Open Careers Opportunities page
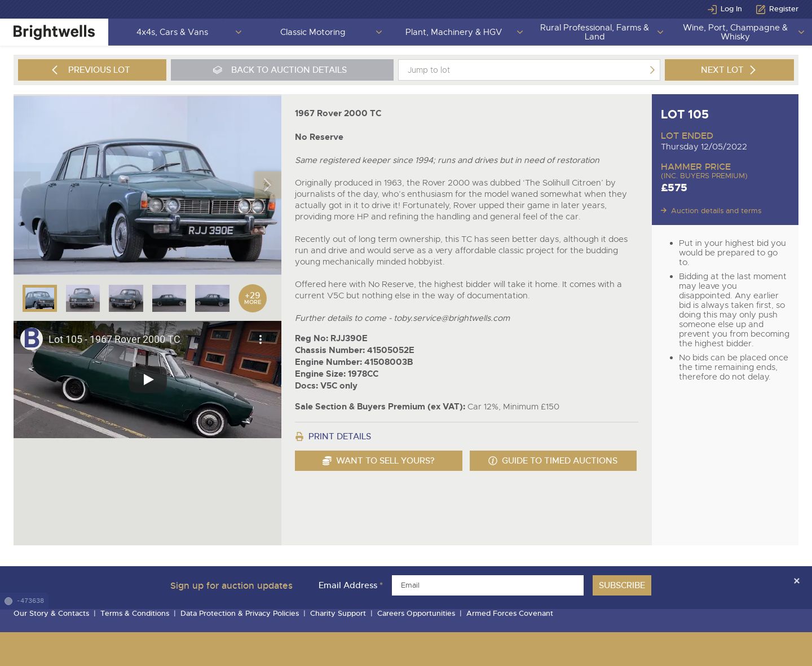The height and width of the screenshot is (666, 812). [416, 614]
